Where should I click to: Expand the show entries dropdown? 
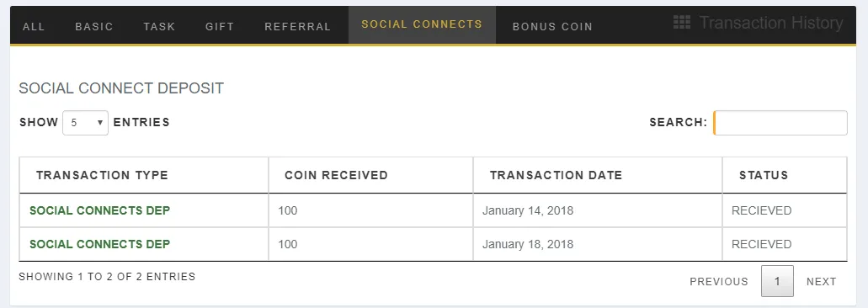coord(85,123)
